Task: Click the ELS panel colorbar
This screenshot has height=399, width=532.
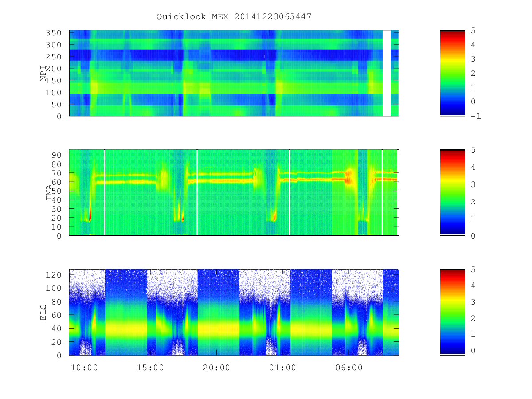Action: [452, 312]
